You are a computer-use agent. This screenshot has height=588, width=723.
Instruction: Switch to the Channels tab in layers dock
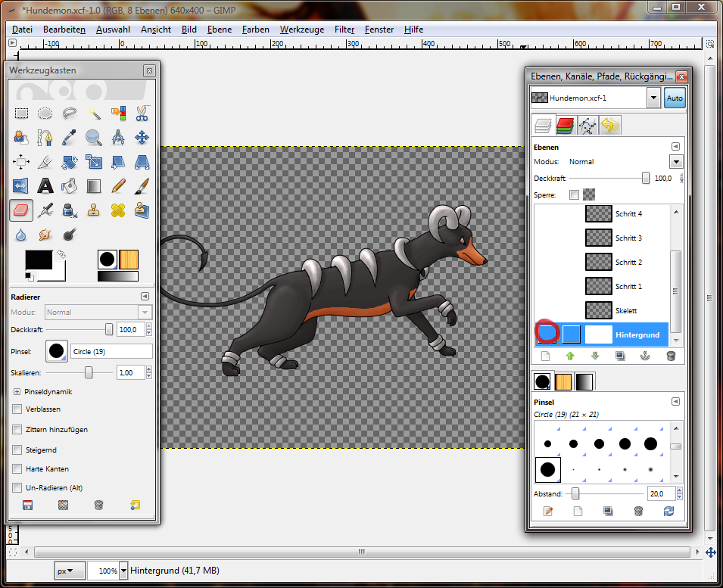[x=565, y=126]
